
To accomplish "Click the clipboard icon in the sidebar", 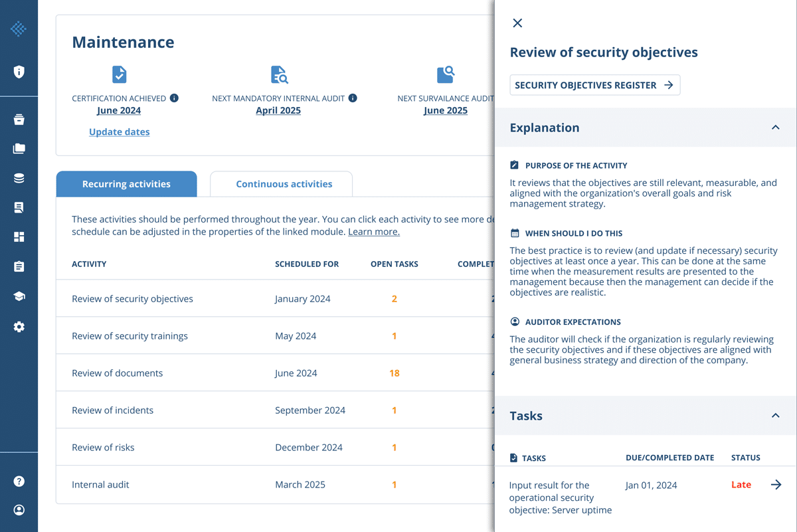I will [19, 266].
